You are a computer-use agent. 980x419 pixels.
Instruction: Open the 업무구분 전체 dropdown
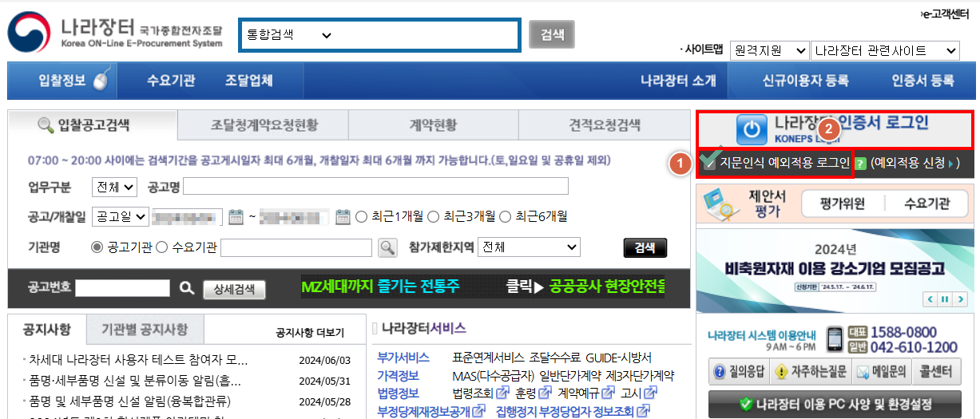tap(116, 187)
